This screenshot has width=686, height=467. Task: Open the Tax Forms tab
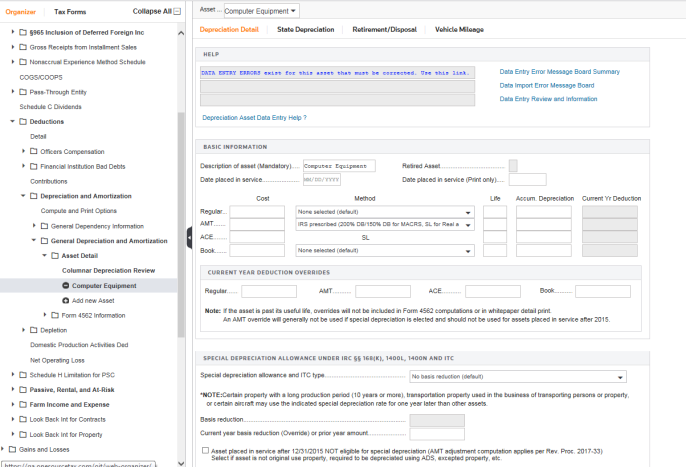tap(69, 11)
